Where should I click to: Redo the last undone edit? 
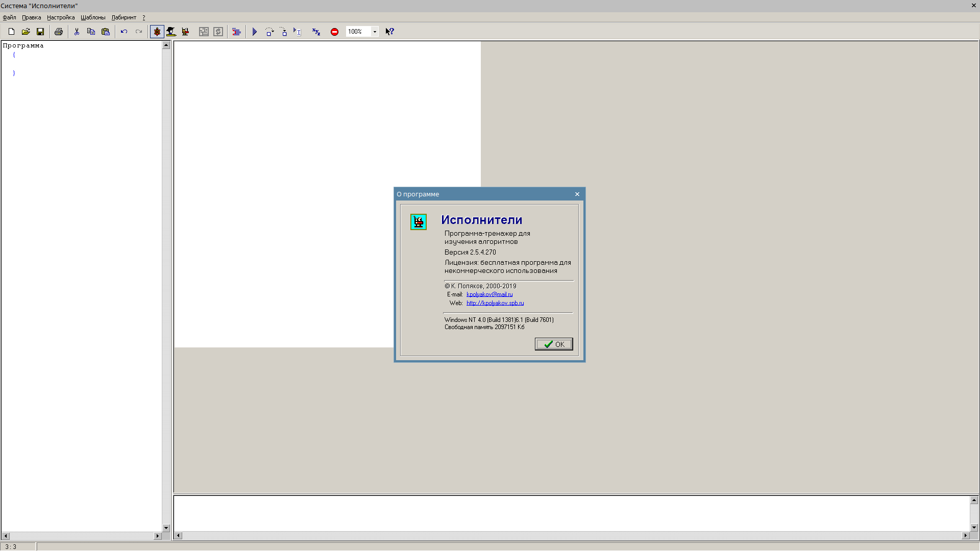pos(138,32)
